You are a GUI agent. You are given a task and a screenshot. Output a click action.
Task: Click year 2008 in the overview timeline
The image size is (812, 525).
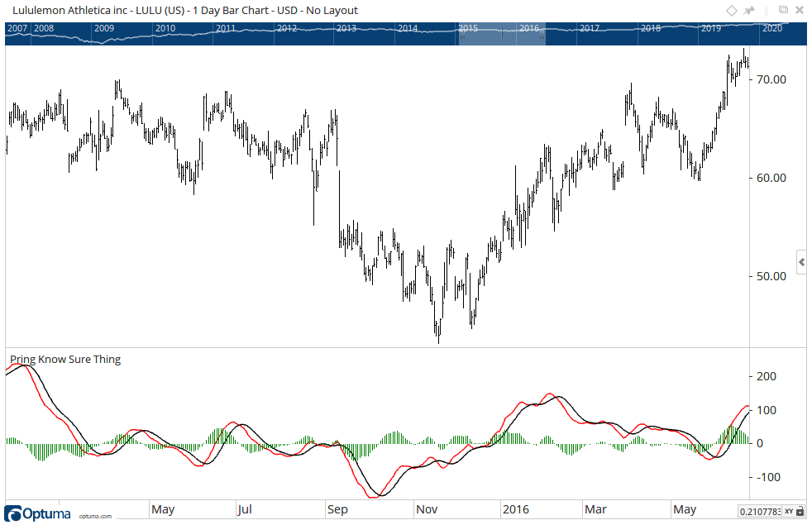[44, 28]
